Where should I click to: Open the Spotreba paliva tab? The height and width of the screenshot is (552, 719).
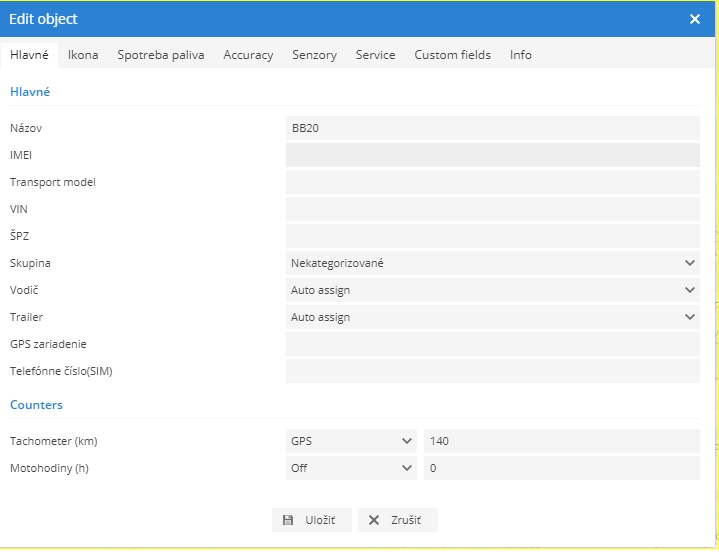click(x=160, y=55)
